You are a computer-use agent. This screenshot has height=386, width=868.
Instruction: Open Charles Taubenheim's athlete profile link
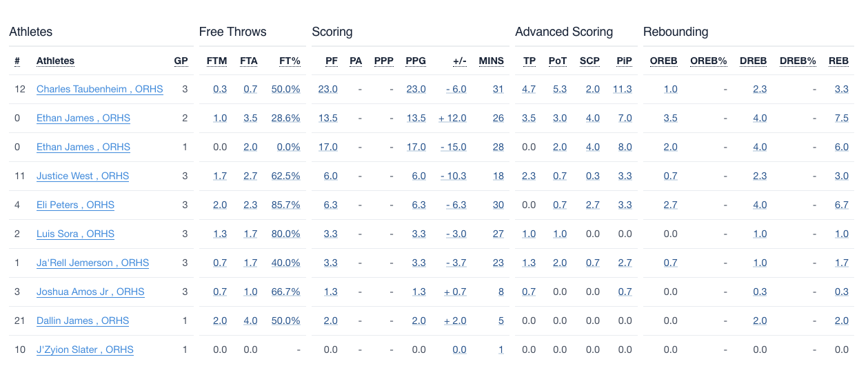click(x=99, y=89)
